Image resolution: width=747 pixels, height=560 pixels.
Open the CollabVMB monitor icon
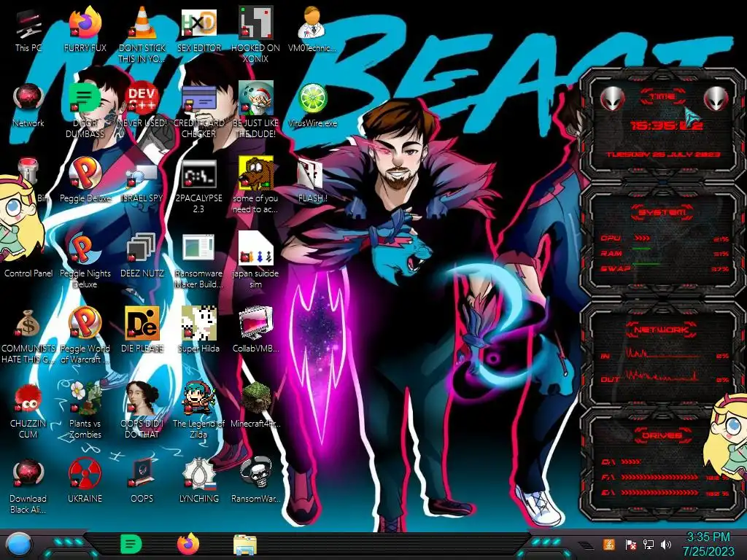(x=256, y=330)
